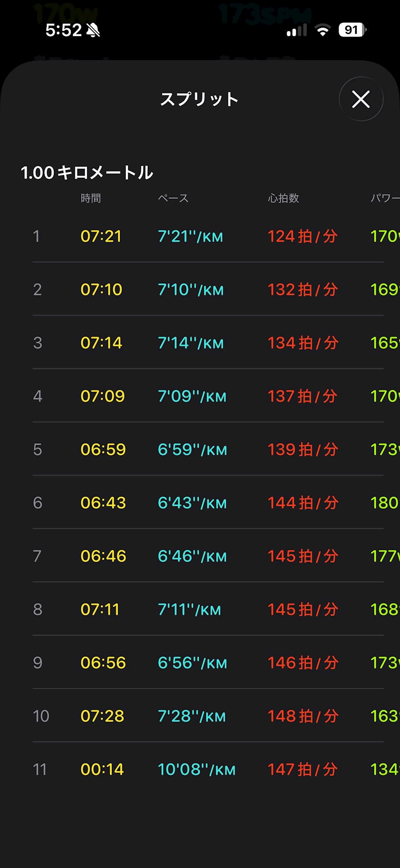Screen dimensions: 400x868
Task: Select split 10 time 07:28
Action: pos(102,717)
